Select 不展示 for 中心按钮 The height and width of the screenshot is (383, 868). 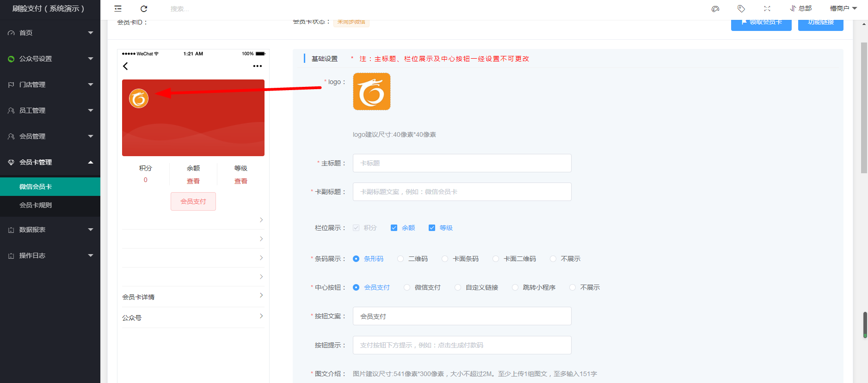tap(573, 287)
